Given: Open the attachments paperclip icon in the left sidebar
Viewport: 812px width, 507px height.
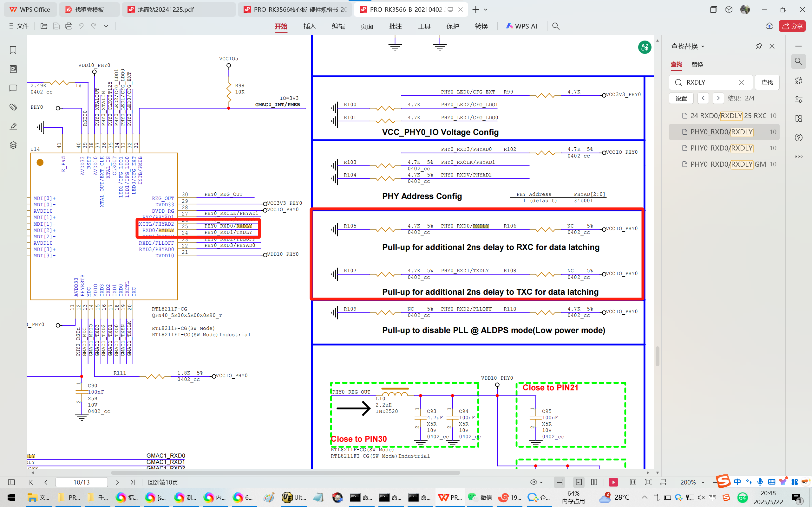Looking at the screenshot, I should 13,107.
